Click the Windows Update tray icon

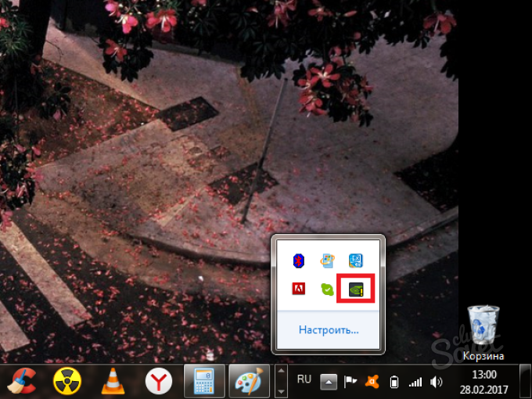point(327,261)
